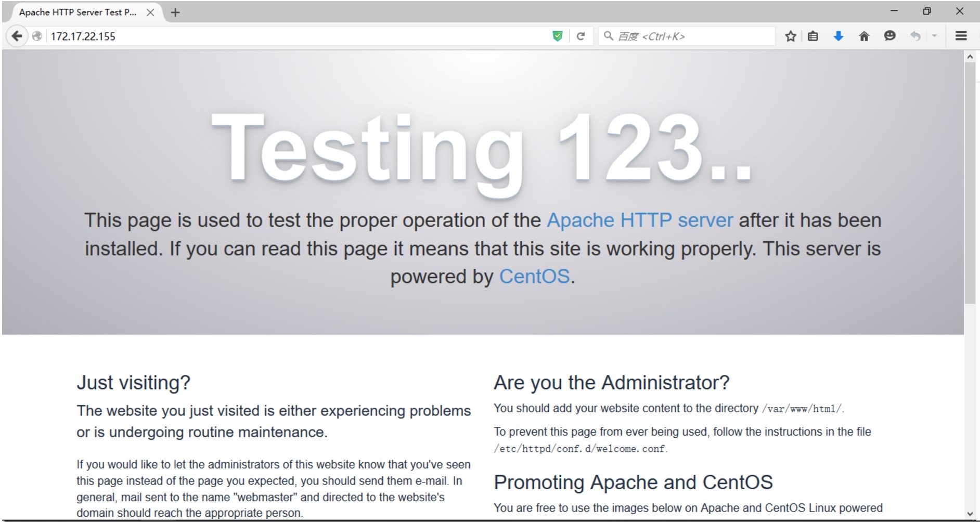The image size is (980, 522).
Task: Open the hamburger menu
Action: click(x=961, y=36)
